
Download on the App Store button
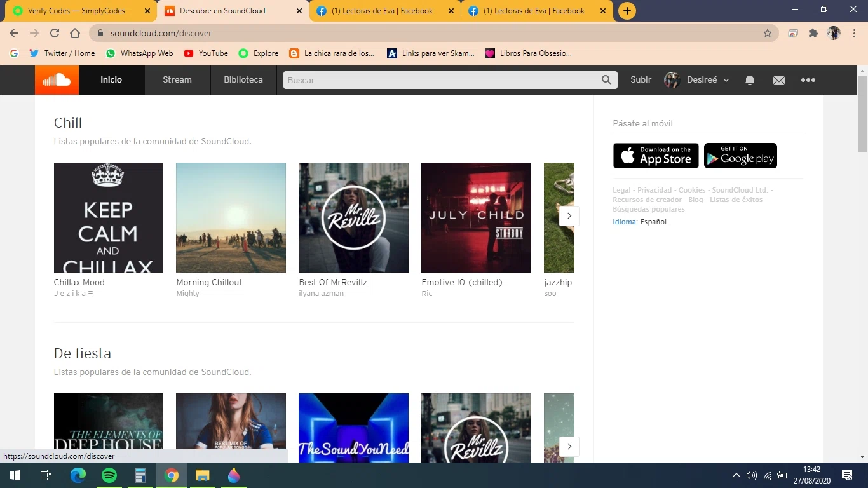[x=656, y=156]
